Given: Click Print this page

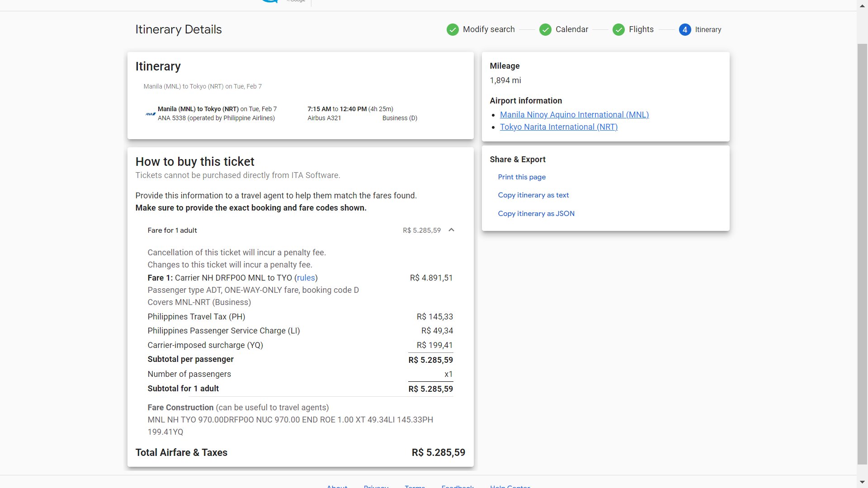Looking at the screenshot, I should pos(522,177).
